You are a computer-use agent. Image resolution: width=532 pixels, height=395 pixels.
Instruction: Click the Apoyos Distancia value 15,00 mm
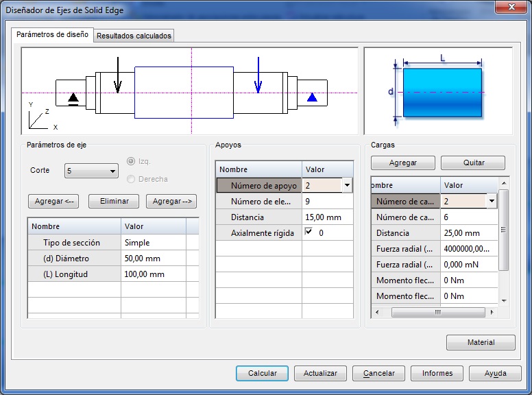coord(328,217)
